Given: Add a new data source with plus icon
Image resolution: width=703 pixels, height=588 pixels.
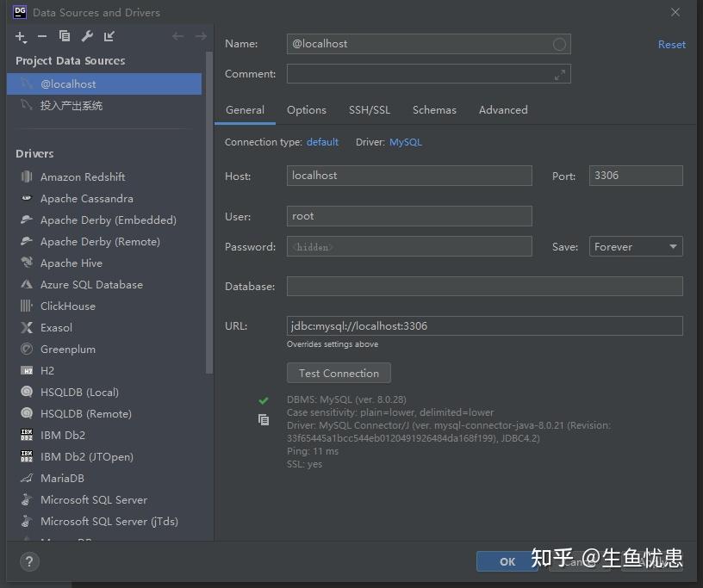Looking at the screenshot, I should [x=19, y=36].
